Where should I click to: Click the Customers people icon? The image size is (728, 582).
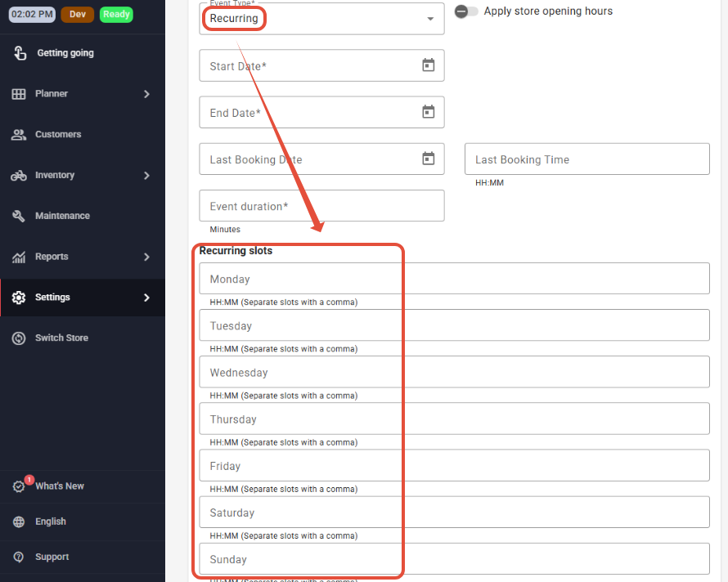tap(19, 135)
